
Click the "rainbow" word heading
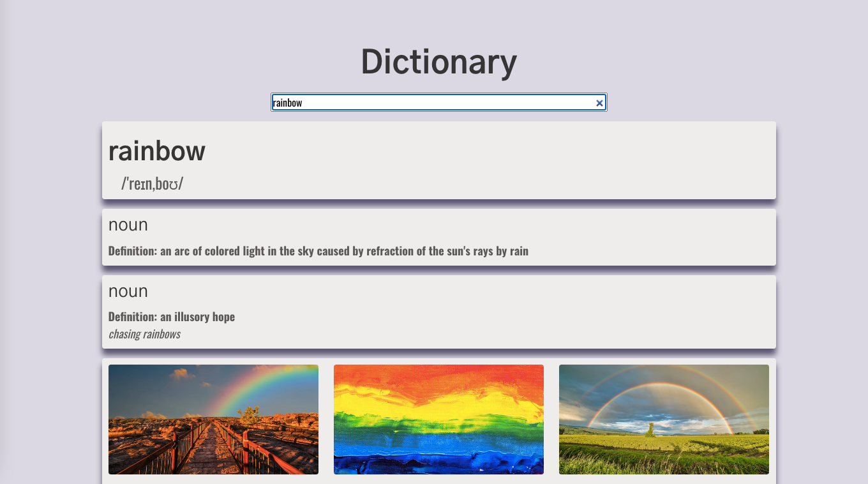pyautogui.click(x=157, y=151)
